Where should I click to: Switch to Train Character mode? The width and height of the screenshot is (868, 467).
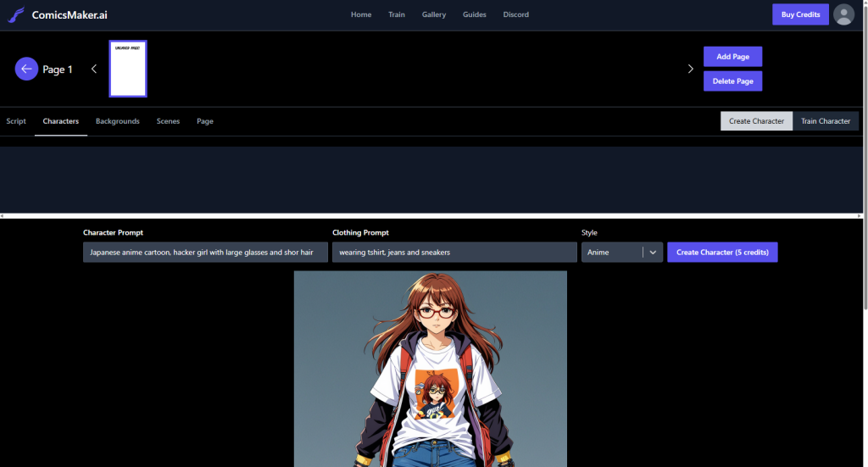pos(826,121)
